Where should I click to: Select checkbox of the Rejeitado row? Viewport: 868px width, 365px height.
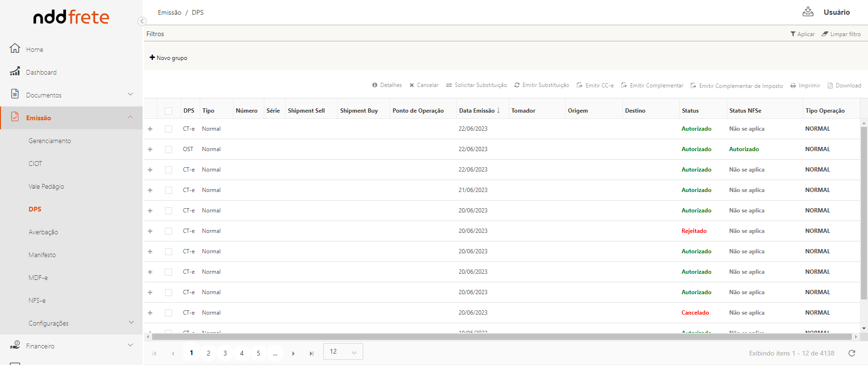point(168,231)
